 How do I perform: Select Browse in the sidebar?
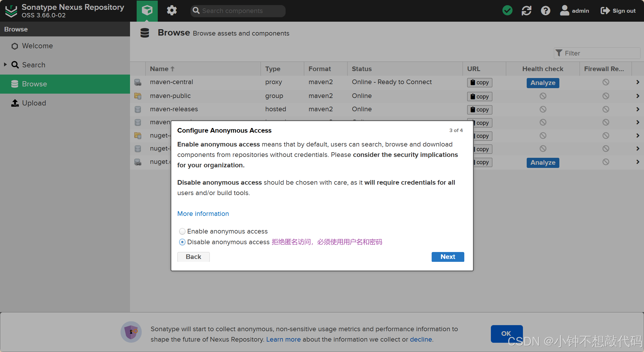65,84
